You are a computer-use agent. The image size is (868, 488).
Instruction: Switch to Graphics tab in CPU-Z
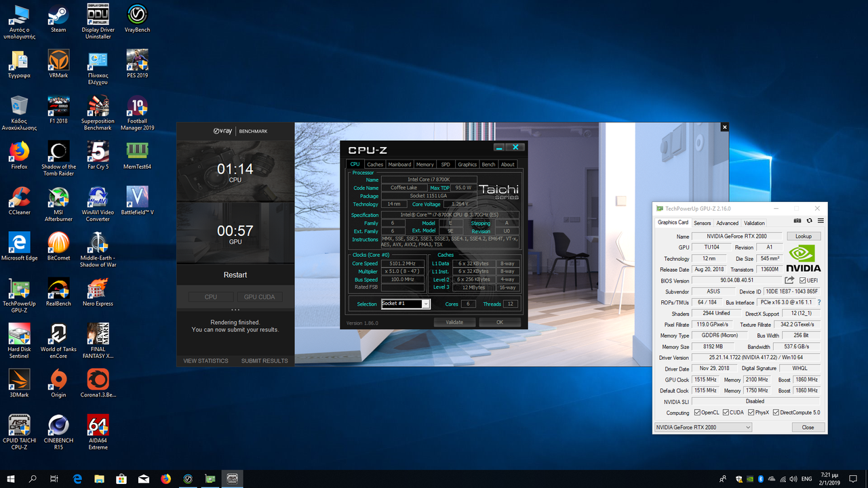coord(467,164)
